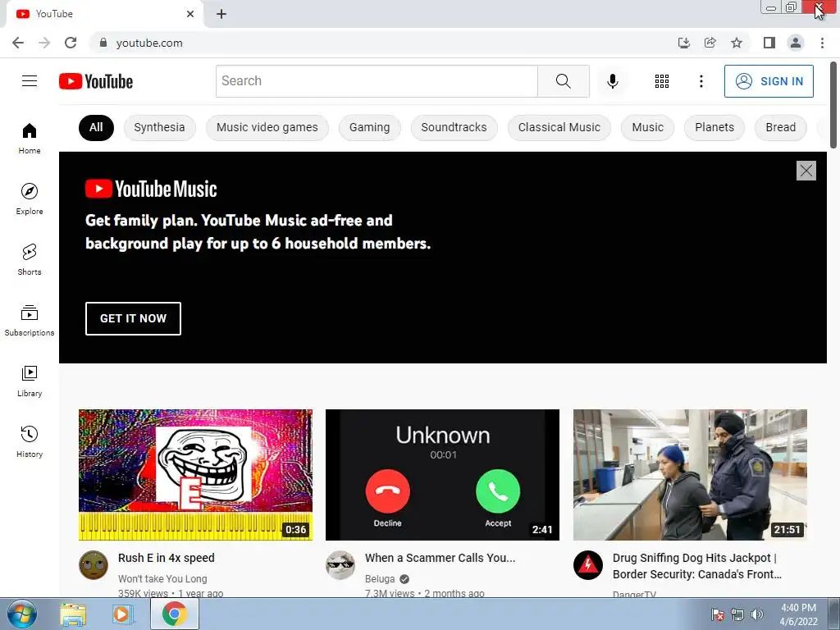This screenshot has width=840, height=630.
Task: Open the Chrome profile icon
Action: (x=796, y=43)
